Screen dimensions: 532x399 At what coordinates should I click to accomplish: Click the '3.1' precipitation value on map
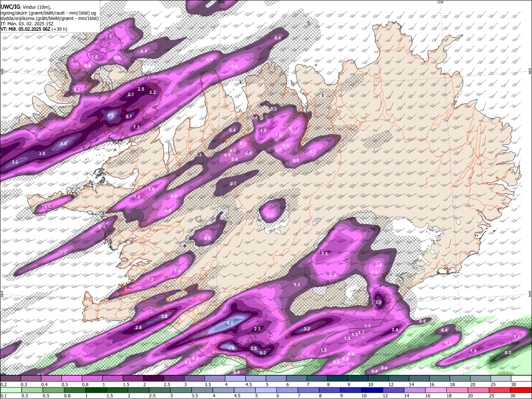point(129,116)
